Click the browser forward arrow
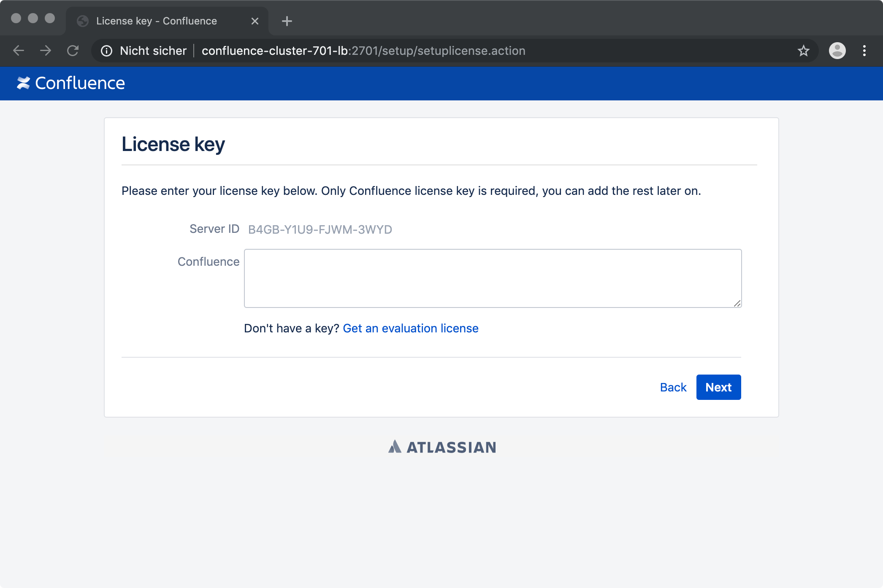 coord(46,51)
